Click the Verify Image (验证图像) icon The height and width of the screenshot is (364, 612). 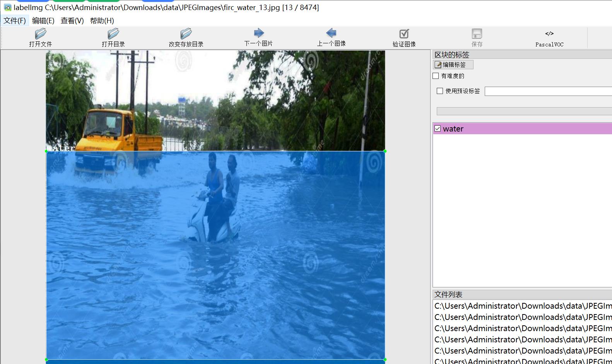point(404,34)
